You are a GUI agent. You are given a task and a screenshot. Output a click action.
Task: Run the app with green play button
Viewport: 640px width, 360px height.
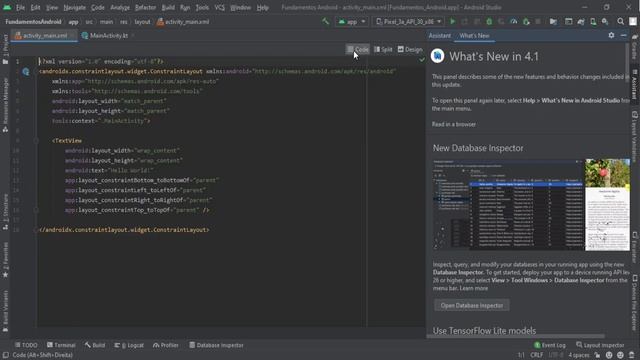click(x=452, y=22)
